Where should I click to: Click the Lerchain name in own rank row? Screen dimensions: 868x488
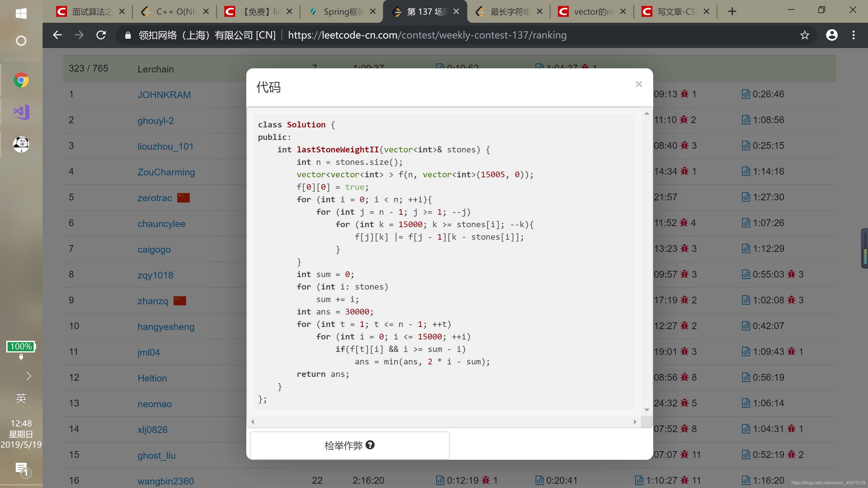pyautogui.click(x=156, y=69)
